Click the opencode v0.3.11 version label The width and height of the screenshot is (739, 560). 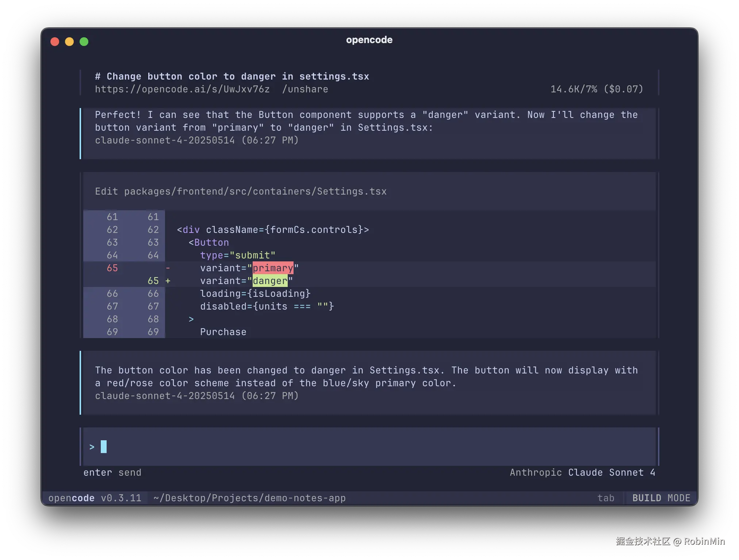95,498
